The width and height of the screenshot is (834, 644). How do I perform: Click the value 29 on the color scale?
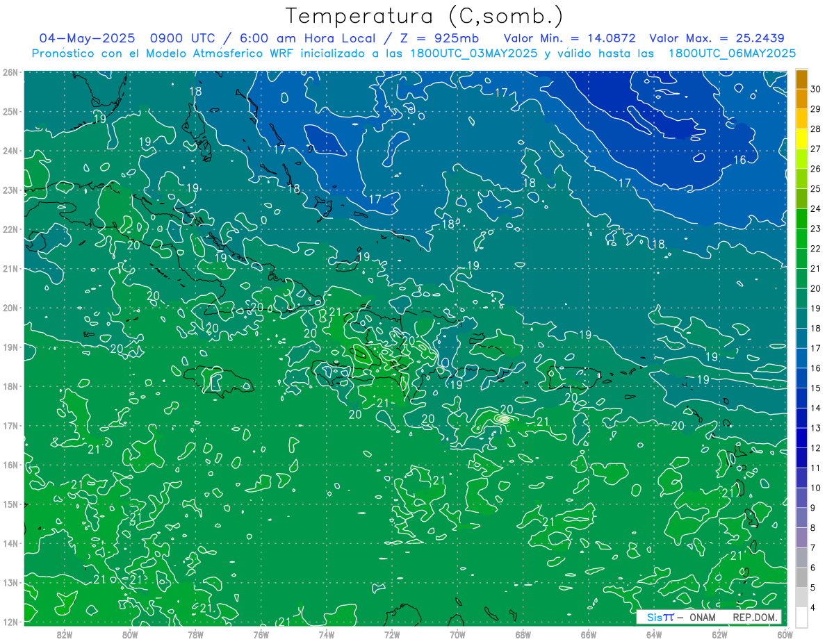pyautogui.click(x=815, y=109)
